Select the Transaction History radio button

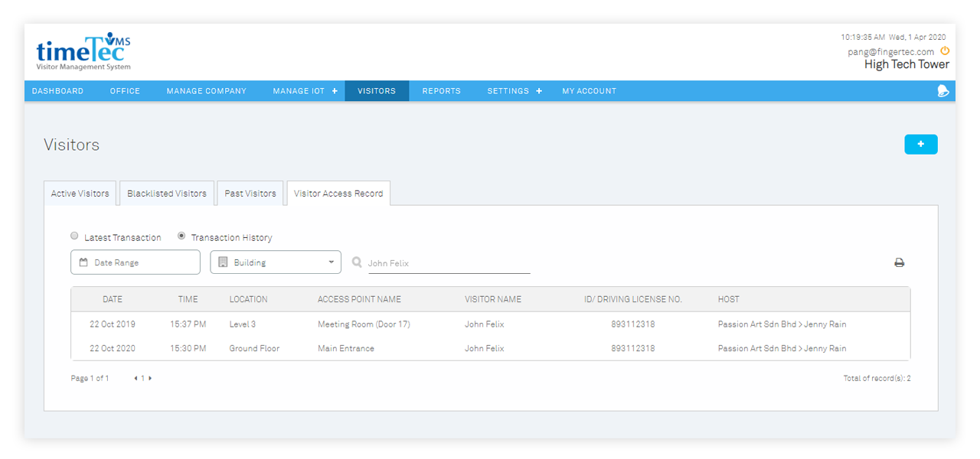coord(181,236)
